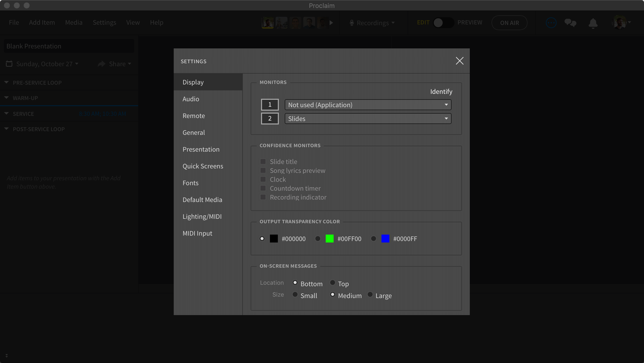Screen dimensions: 644x363
Task: Click the service times 8:30 AM; 10:30 AM
Action: pos(102,114)
